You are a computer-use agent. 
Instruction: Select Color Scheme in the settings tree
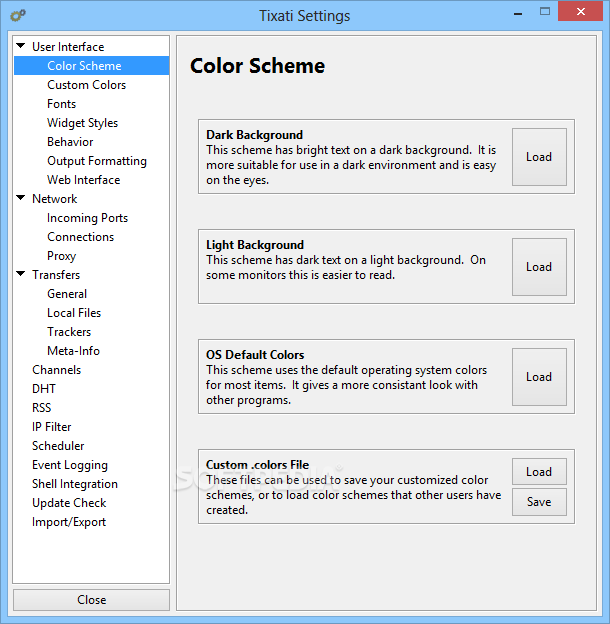(x=84, y=66)
